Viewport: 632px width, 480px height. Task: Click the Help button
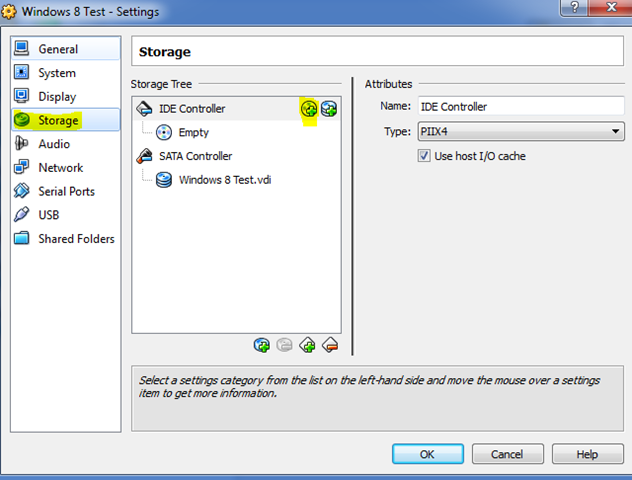tap(588, 454)
